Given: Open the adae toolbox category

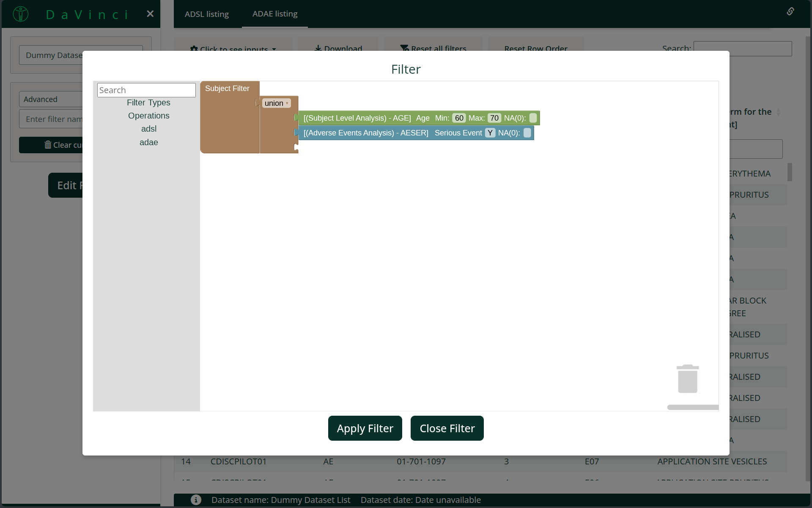Looking at the screenshot, I should (x=148, y=142).
